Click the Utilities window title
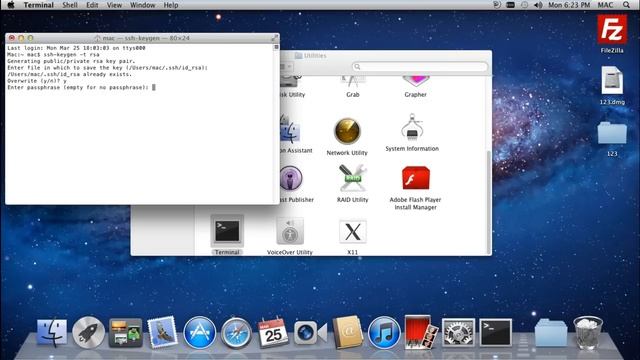 coord(311,56)
